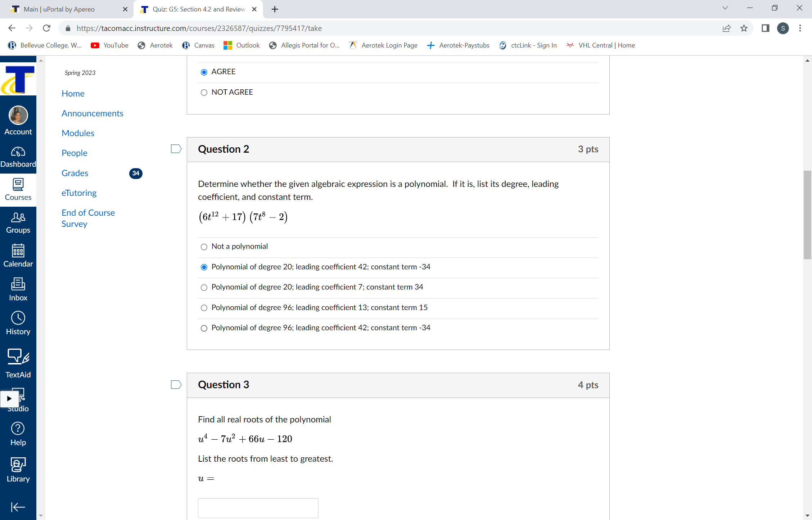The width and height of the screenshot is (812, 520).
Task: Choose degree 20, coefficient 7, constant 34
Action: [x=204, y=287]
